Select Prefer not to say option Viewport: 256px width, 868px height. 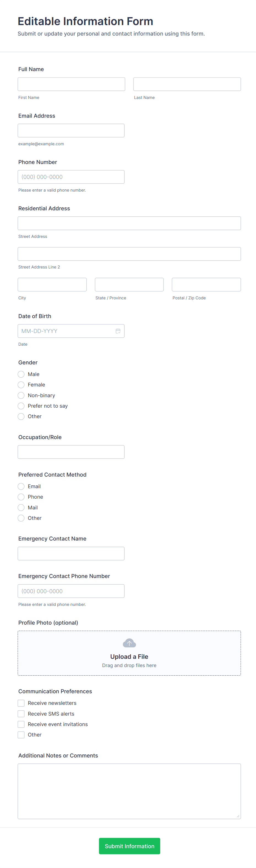pos(21,406)
